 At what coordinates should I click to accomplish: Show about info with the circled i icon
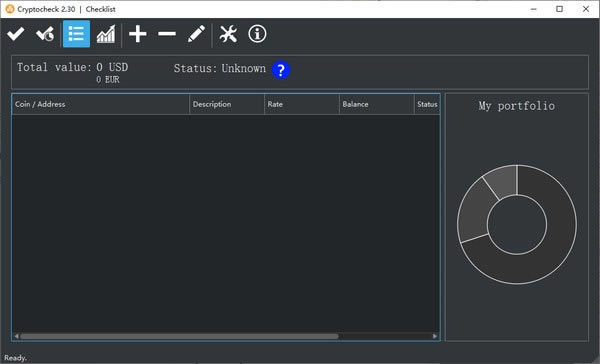point(257,34)
